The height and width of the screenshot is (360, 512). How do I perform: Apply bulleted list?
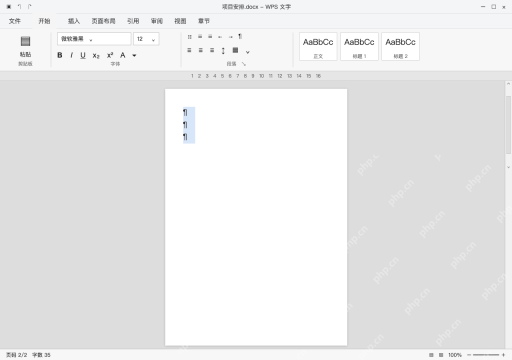189,37
